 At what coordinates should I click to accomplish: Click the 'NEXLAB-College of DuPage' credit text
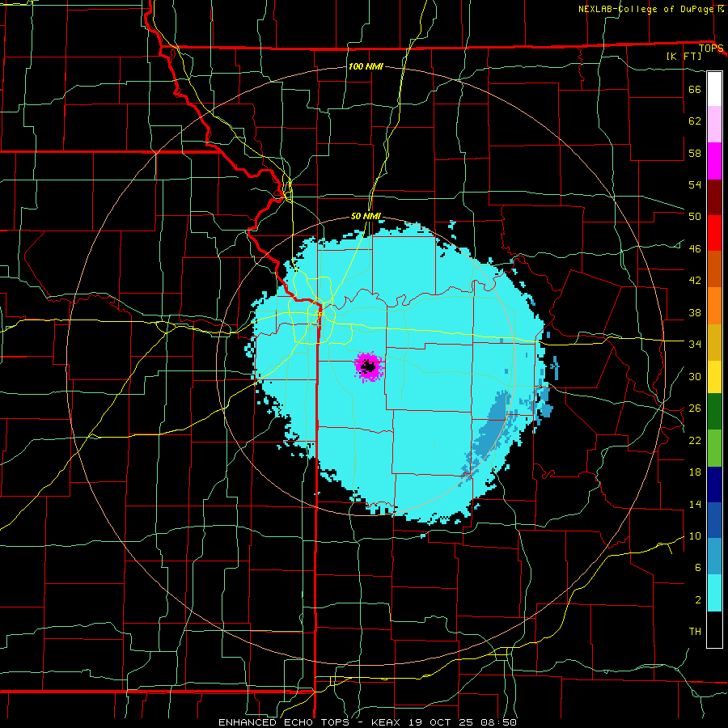coord(646,9)
